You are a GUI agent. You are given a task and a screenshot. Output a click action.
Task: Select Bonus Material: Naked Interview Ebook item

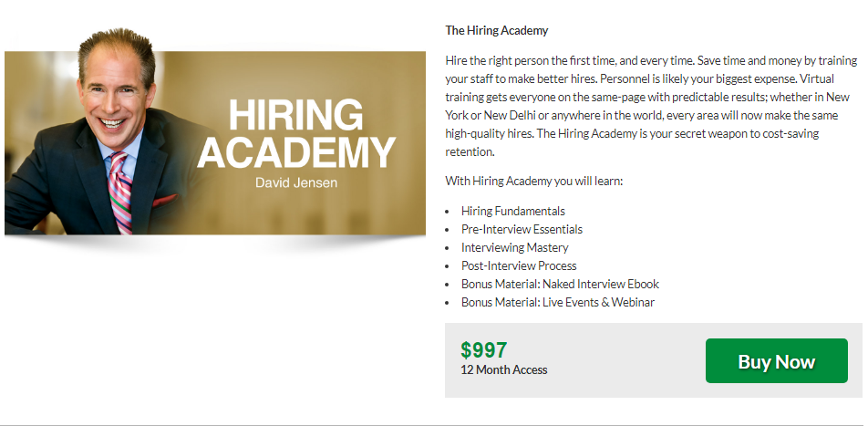click(x=560, y=284)
